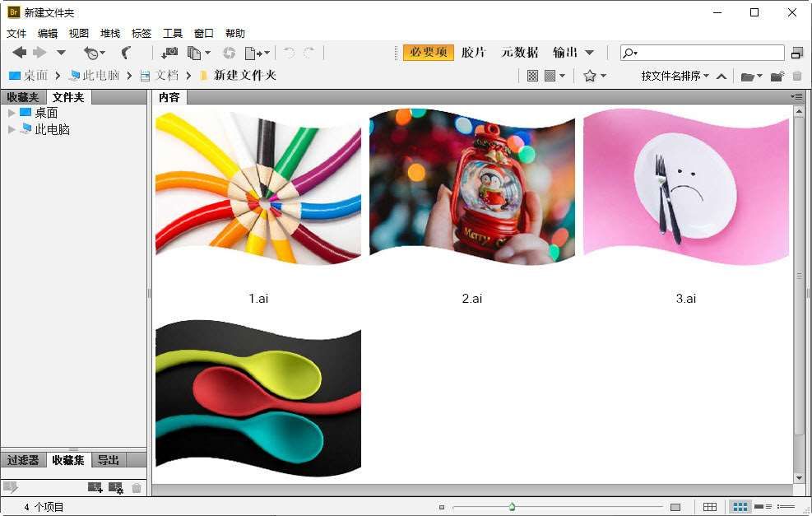Image resolution: width=812 pixels, height=516 pixels.
Task: Open the recent files clock icon
Action: (91, 53)
